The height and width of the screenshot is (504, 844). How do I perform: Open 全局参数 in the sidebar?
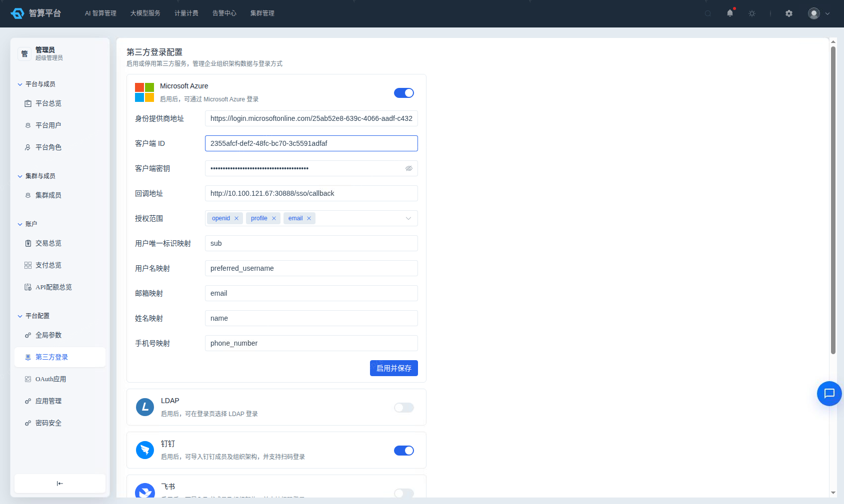60,335
